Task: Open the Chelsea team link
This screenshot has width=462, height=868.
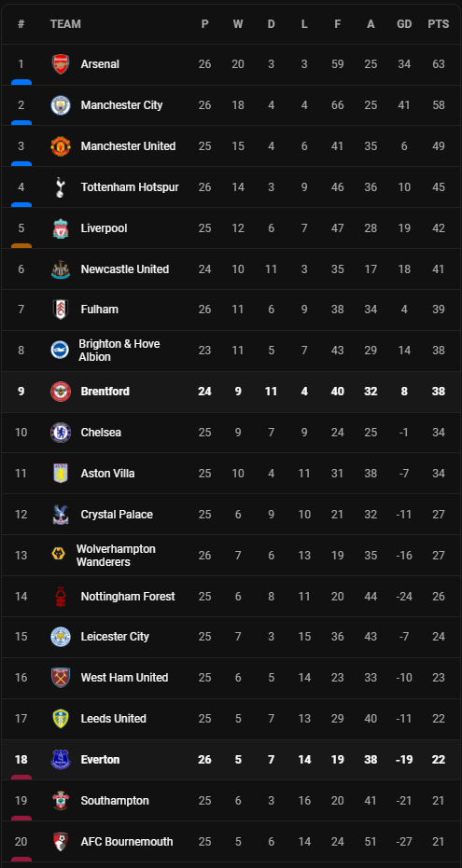Action: pyautogui.click(x=101, y=433)
